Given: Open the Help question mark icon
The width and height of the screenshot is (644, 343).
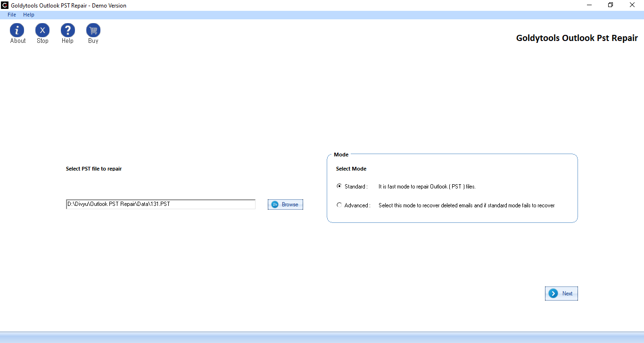Looking at the screenshot, I should pyautogui.click(x=68, y=31).
